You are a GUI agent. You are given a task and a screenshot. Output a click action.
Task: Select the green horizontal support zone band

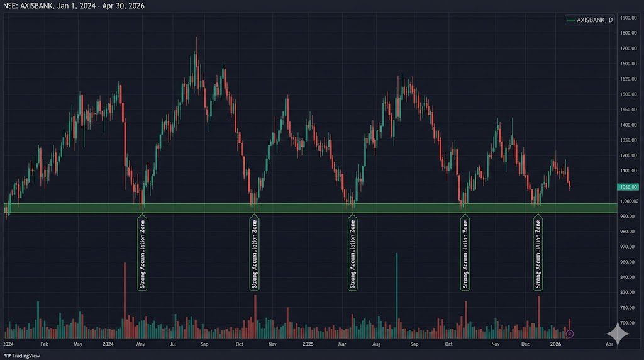(x=314, y=208)
